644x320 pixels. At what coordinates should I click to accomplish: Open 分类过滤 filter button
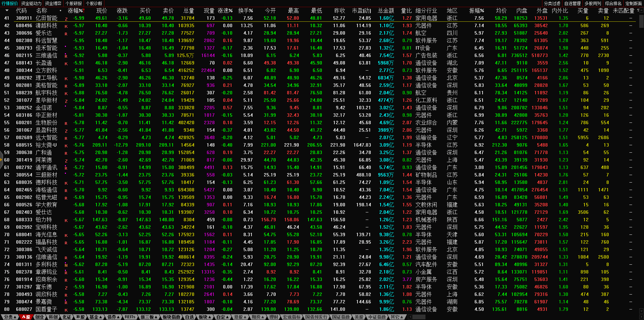coord(552,3)
